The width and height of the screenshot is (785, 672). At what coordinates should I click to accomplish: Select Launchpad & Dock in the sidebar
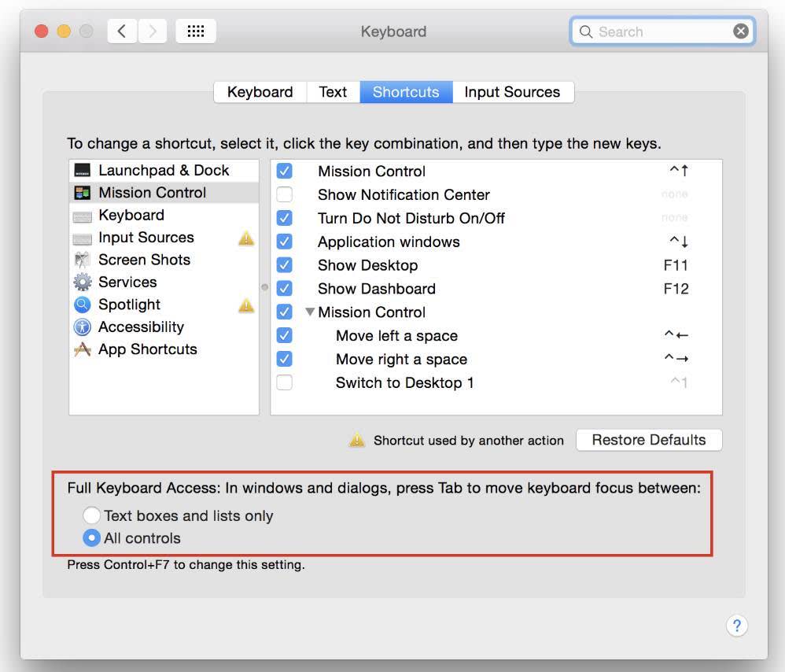click(164, 170)
